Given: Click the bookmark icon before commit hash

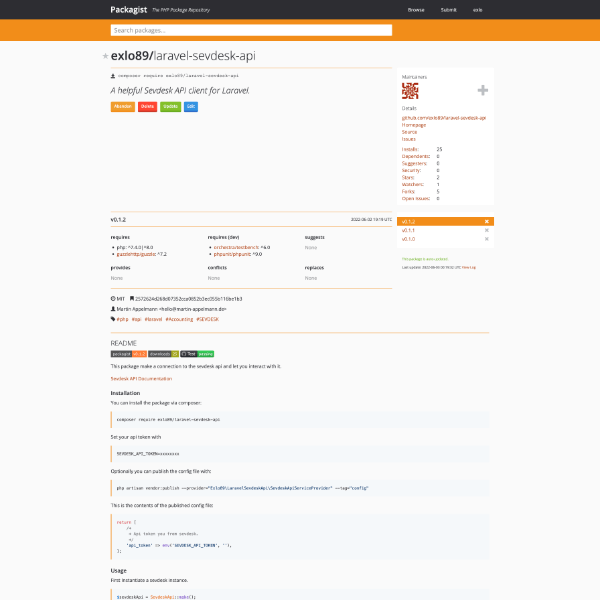Looking at the screenshot, I should tap(132, 298).
